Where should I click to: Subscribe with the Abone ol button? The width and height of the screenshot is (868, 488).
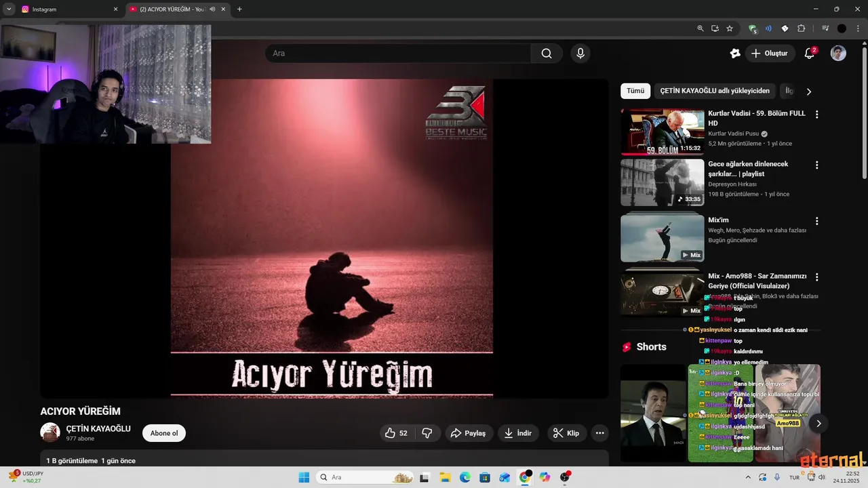[x=164, y=433]
